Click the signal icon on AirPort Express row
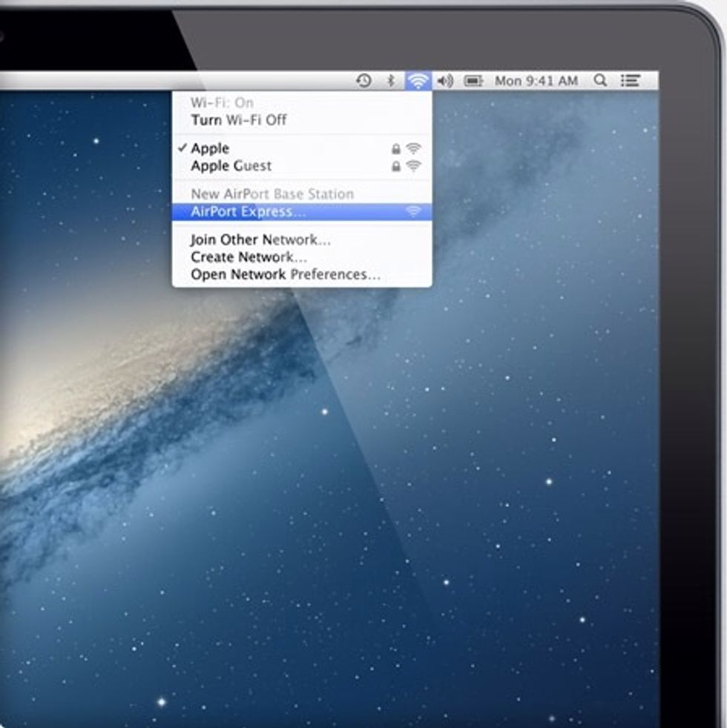 pos(413,212)
